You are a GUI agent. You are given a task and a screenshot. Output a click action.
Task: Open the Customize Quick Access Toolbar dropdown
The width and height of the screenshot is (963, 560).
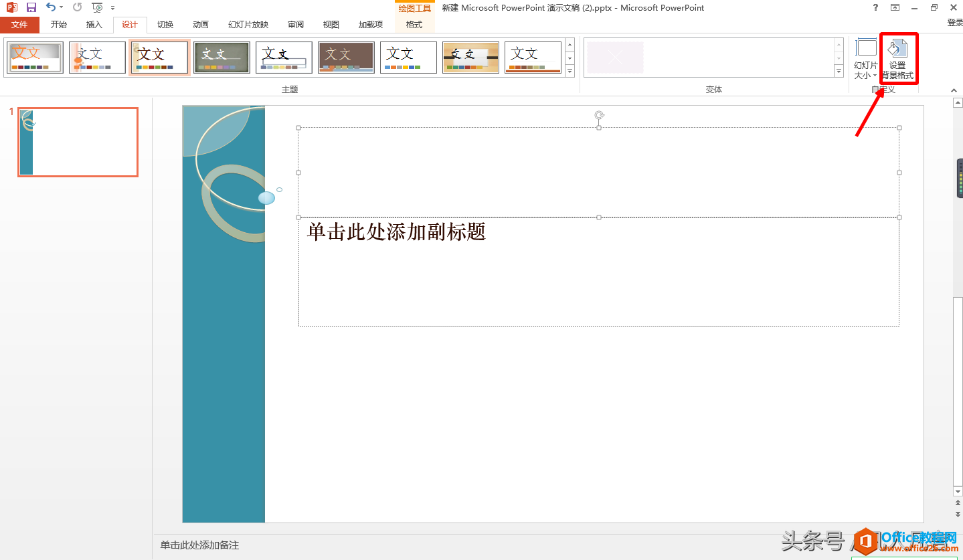pyautogui.click(x=113, y=8)
